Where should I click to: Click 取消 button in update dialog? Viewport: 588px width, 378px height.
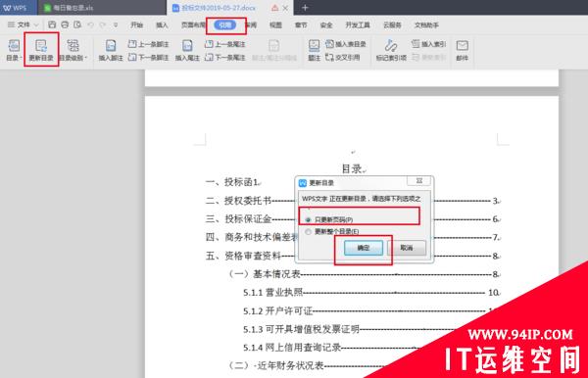coord(407,248)
